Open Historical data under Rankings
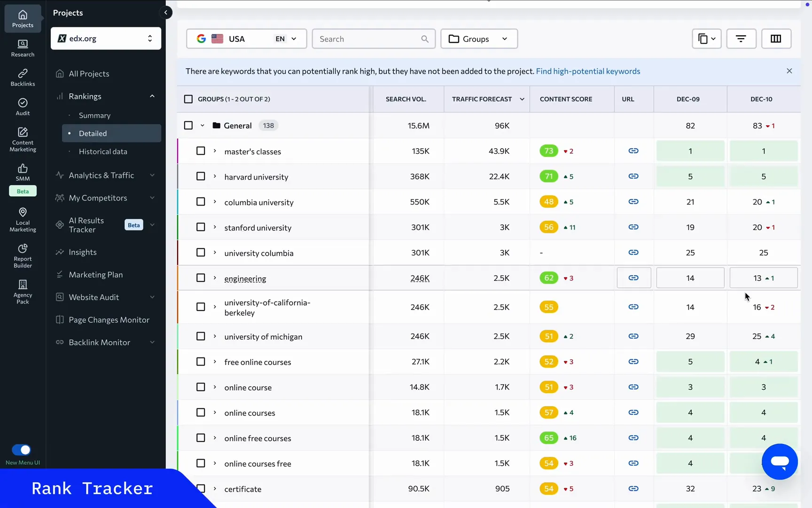Screen dimensions: 812x508 [103, 151]
